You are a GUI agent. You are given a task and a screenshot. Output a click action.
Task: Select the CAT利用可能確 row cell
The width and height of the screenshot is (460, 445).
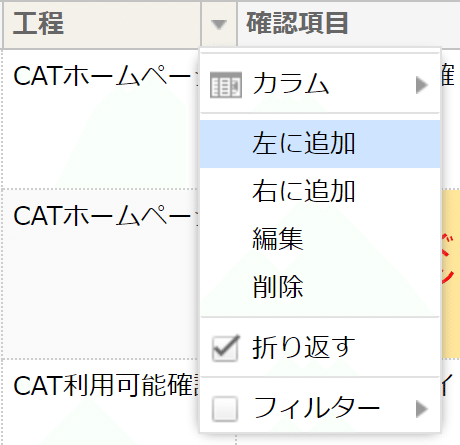(101, 402)
